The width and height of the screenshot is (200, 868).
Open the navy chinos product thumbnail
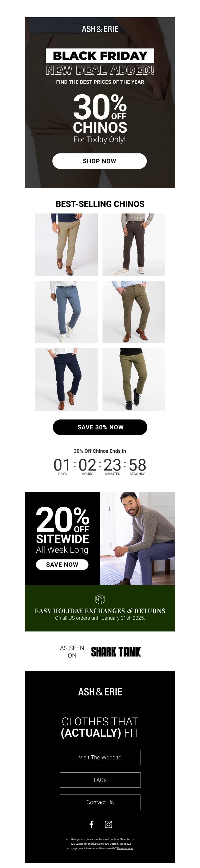click(66, 379)
